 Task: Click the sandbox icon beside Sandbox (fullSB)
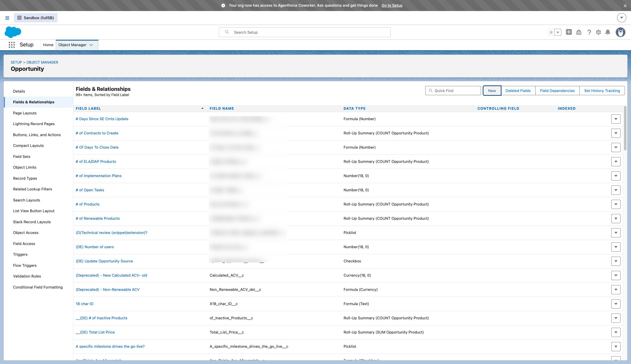19,18
